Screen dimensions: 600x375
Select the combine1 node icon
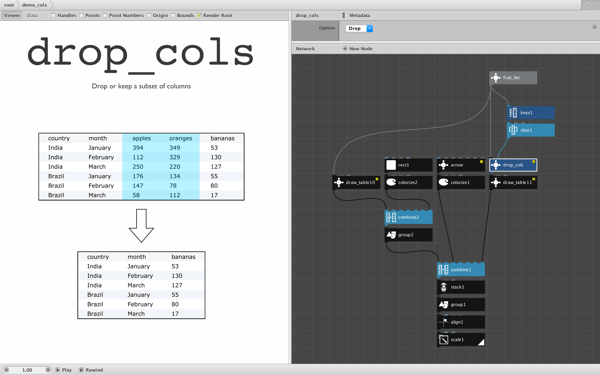click(443, 270)
